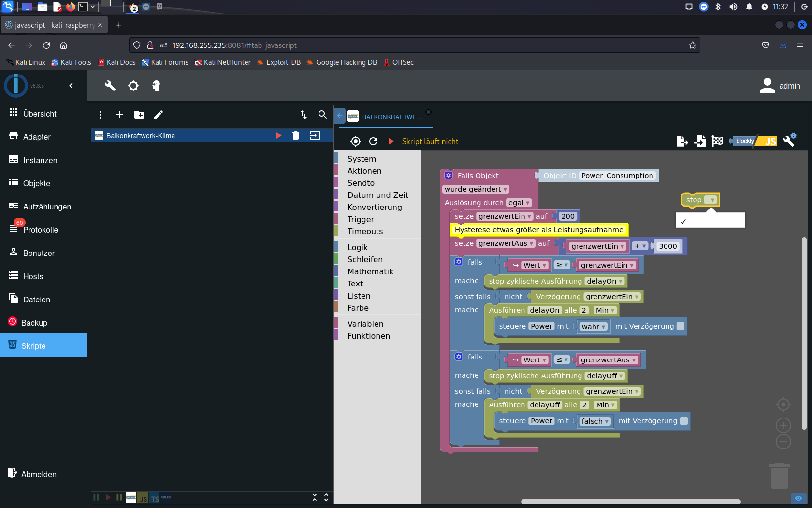Add a new script with plus icon
This screenshot has height=508, width=812.
point(120,115)
